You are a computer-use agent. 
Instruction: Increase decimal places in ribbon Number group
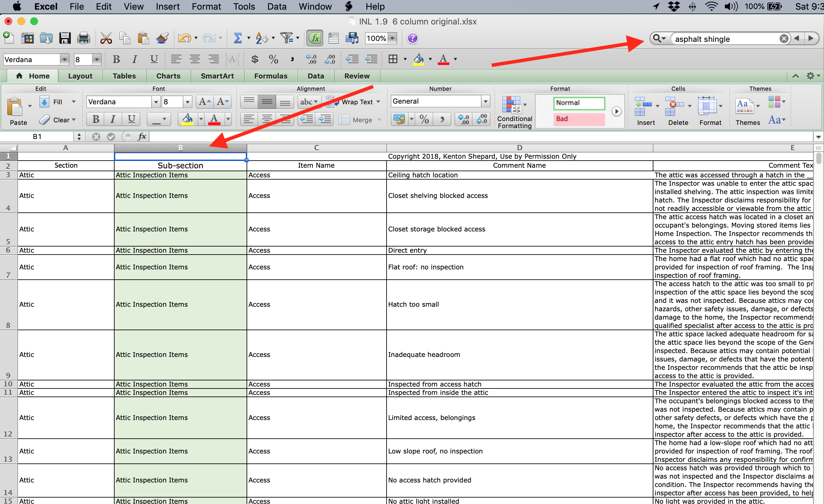click(x=464, y=119)
